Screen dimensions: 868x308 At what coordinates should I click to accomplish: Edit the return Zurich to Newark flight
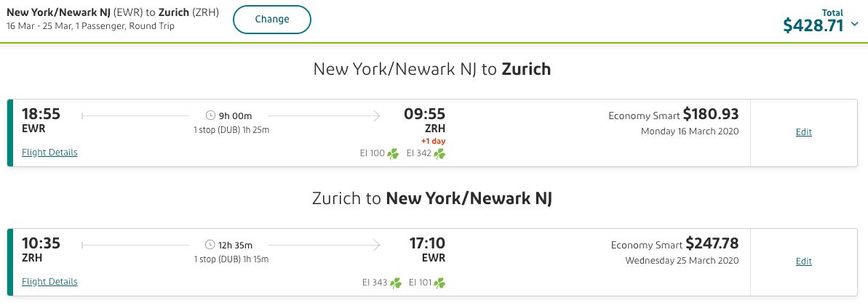[x=803, y=262]
